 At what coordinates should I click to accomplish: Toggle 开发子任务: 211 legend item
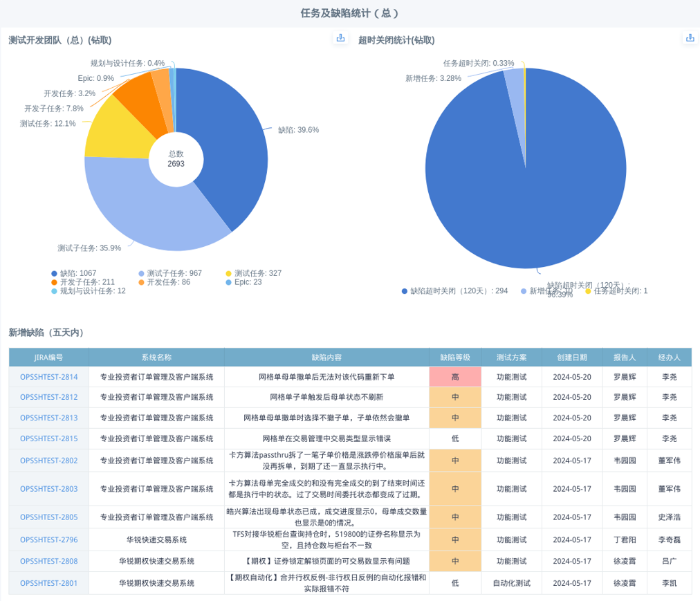[x=83, y=282]
